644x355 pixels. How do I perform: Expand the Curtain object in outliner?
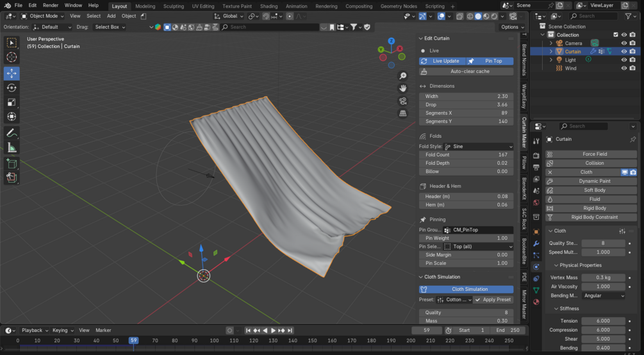point(551,51)
